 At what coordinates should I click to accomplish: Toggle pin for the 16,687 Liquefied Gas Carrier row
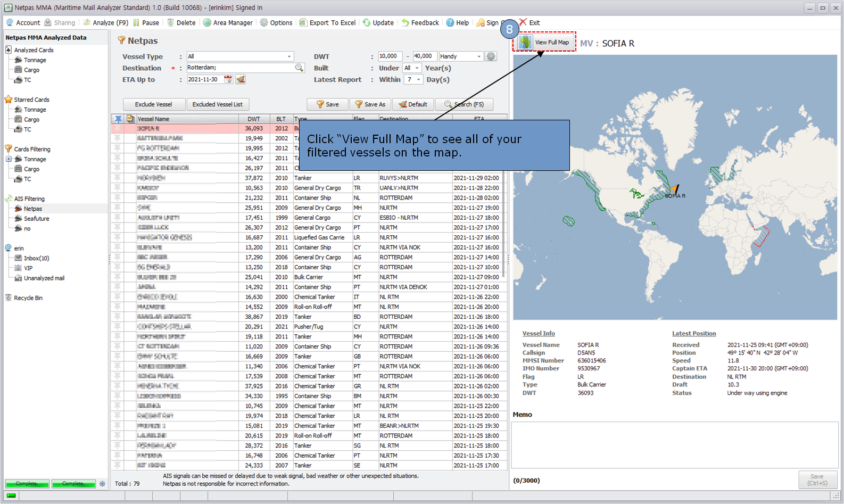point(118,237)
